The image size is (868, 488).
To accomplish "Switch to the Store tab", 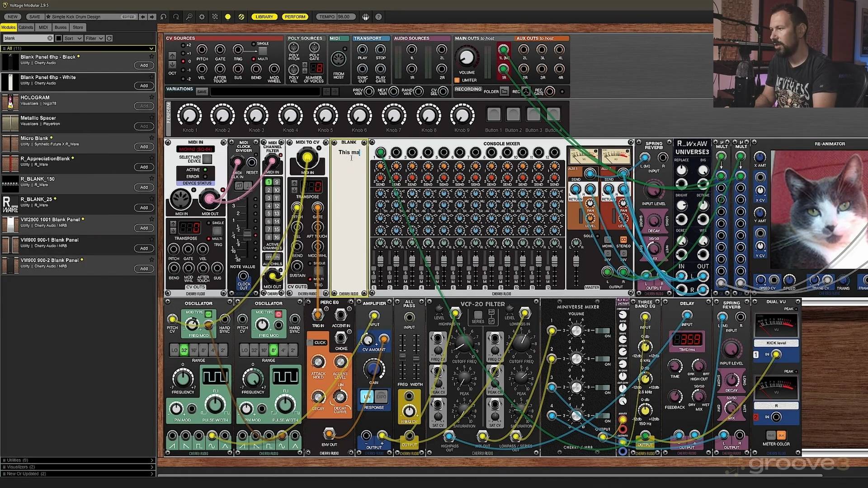I will point(78,27).
